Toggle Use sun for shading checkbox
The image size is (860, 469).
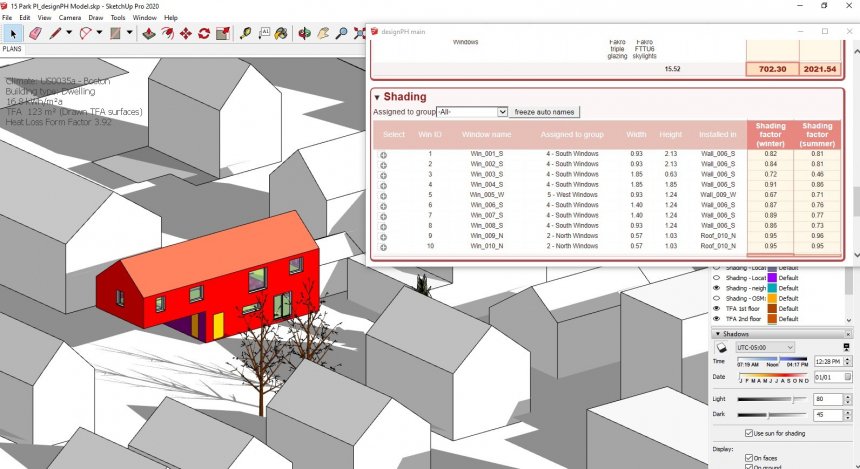(x=749, y=433)
